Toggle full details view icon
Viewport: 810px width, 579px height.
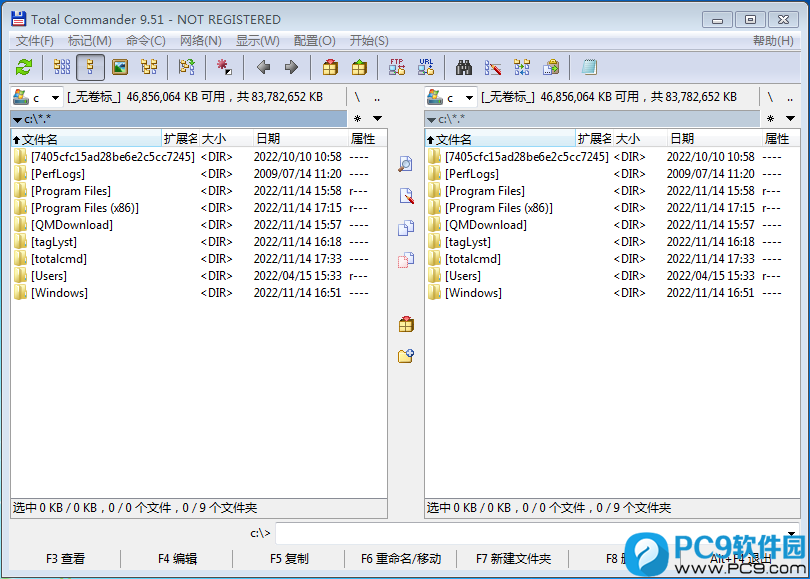point(90,67)
